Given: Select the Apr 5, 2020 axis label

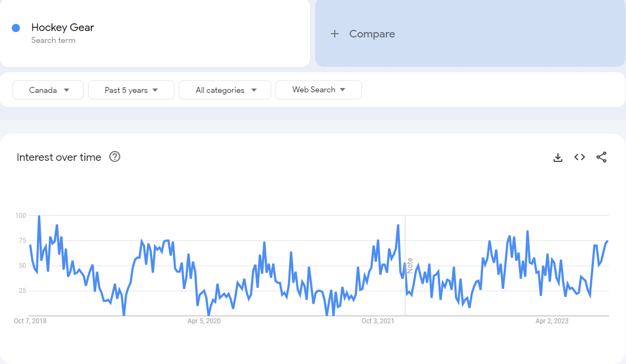Looking at the screenshot, I should point(204,321).
